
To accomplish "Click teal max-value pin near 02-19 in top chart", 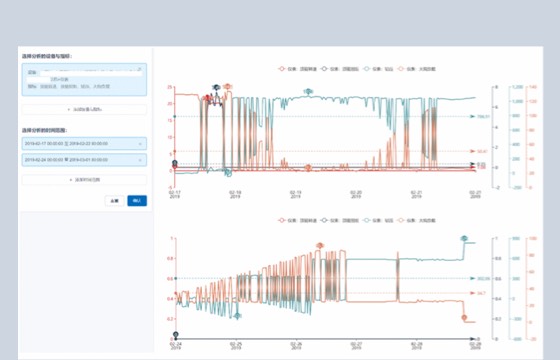I will [x=308, y=91].
